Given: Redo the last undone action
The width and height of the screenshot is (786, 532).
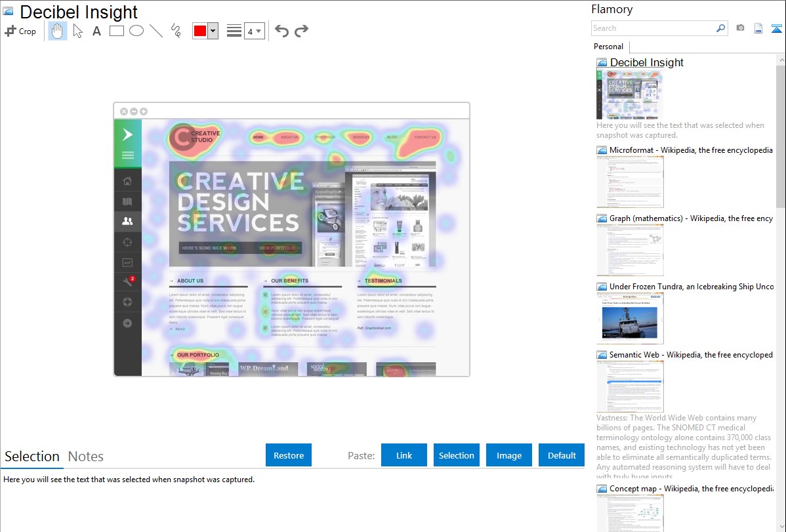Looking at the screenshot, I should coord(301,31).
